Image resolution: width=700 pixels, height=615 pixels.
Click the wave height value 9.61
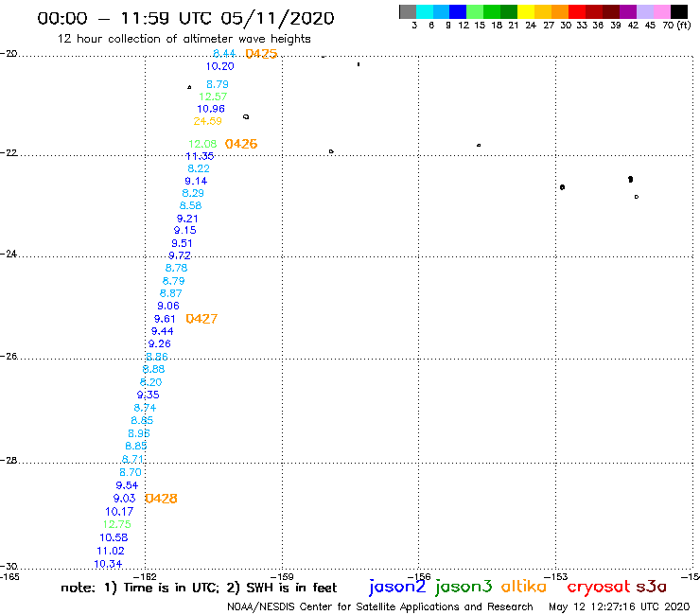tap(165, 319)
